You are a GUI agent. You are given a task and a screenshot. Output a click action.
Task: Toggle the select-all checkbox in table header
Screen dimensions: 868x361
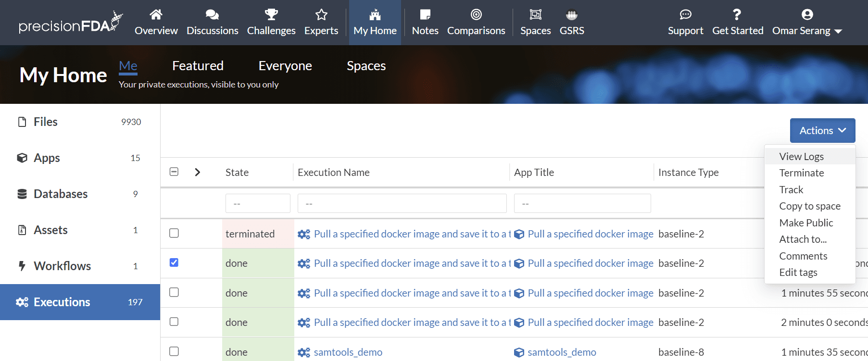coord(174,172)
